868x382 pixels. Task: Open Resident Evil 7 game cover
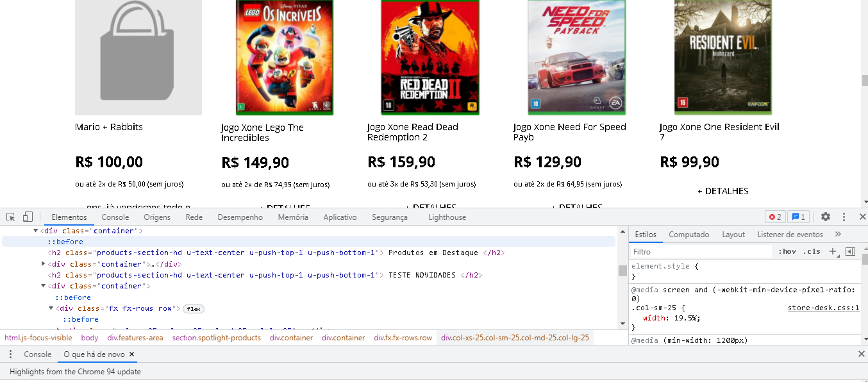[722, 58]
